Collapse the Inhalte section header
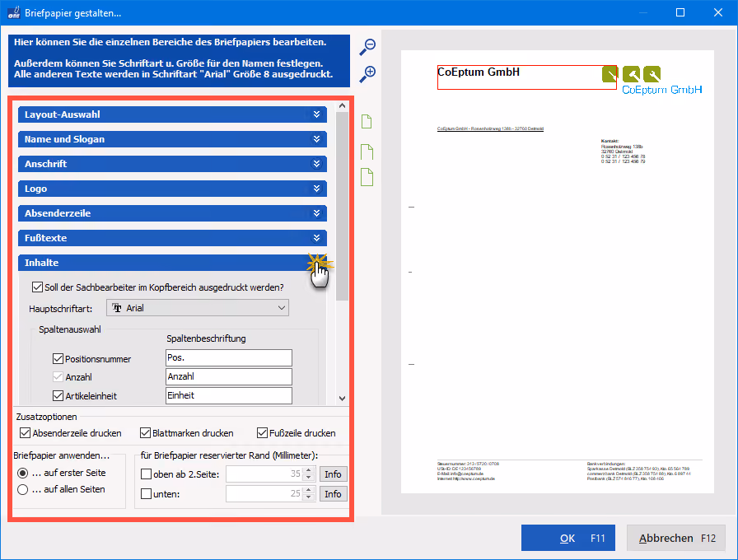This screenshot has width=738, height=560. (172, 263)
